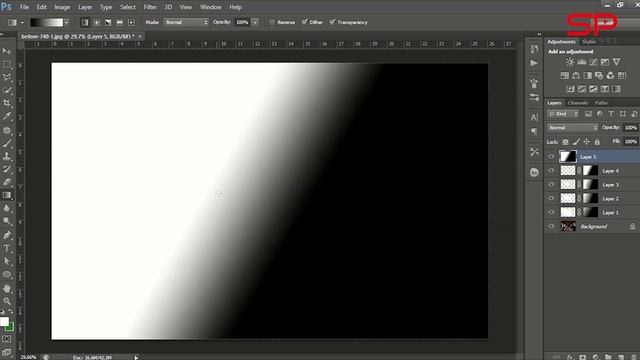The height and width of the screenshot is (360, 640).
Task: Select the Rectangular Marquee tool
Action: click(7, 64)
